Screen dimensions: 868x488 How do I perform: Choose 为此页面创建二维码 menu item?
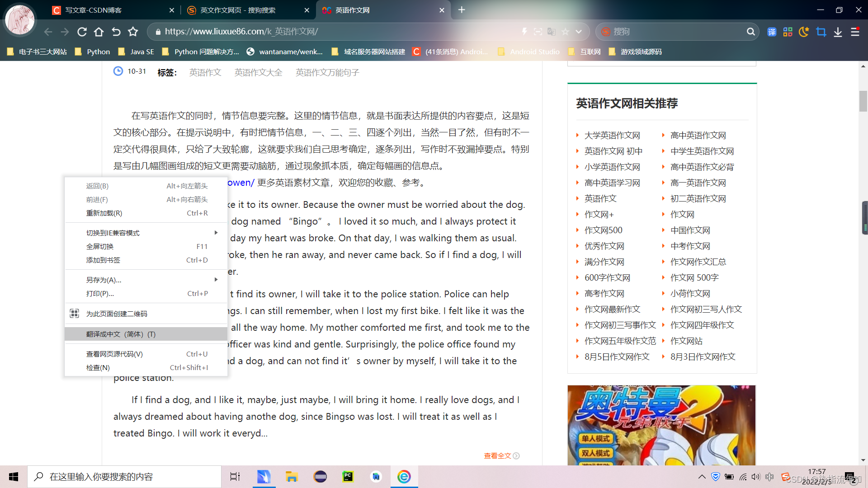(x=146, y=314)
